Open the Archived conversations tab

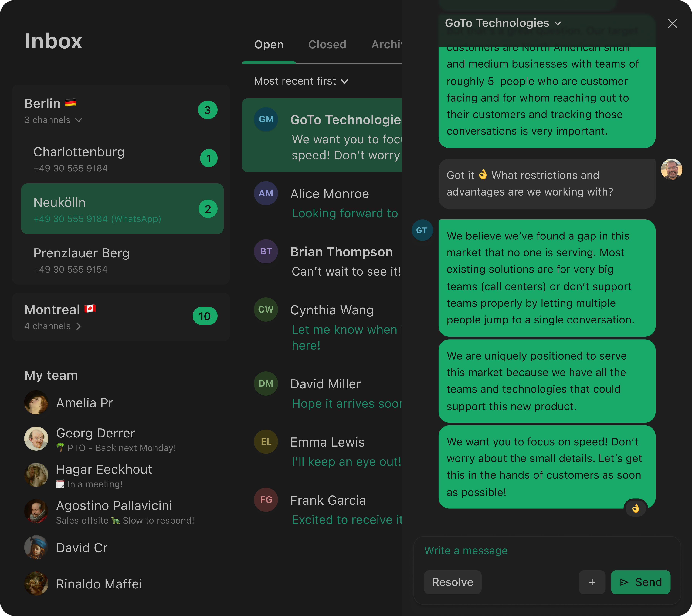387,44
